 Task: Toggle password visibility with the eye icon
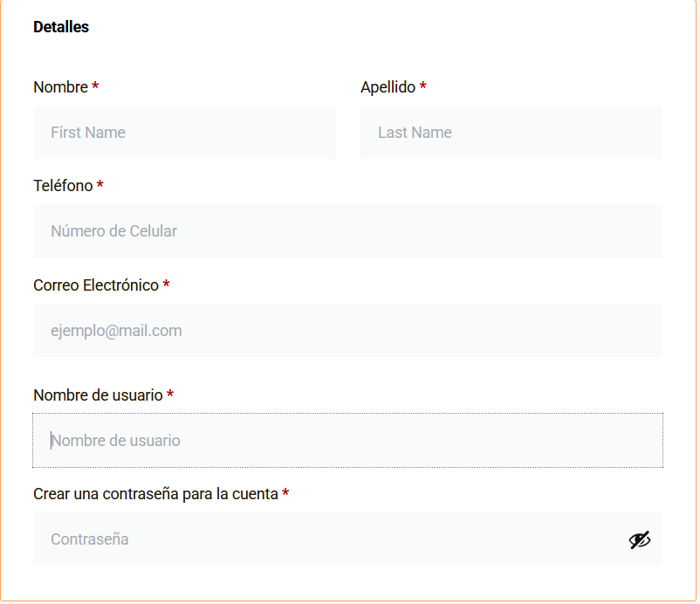(639, 539)
